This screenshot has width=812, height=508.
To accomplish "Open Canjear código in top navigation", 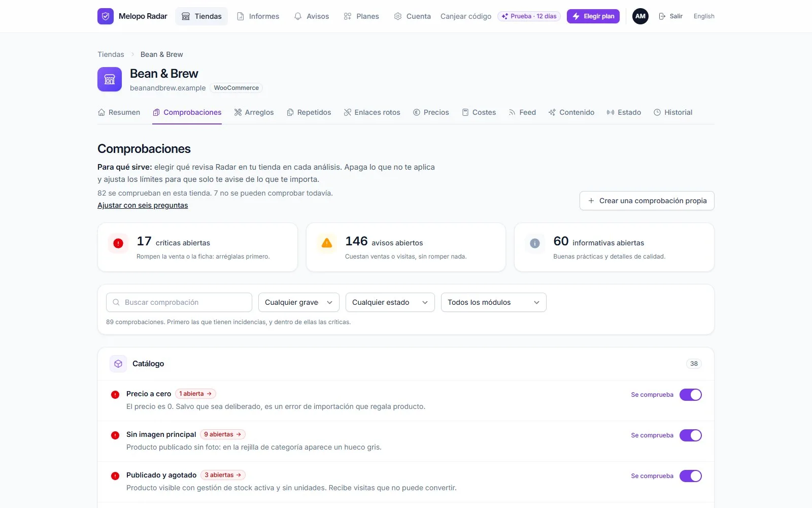I will [466, 16].
